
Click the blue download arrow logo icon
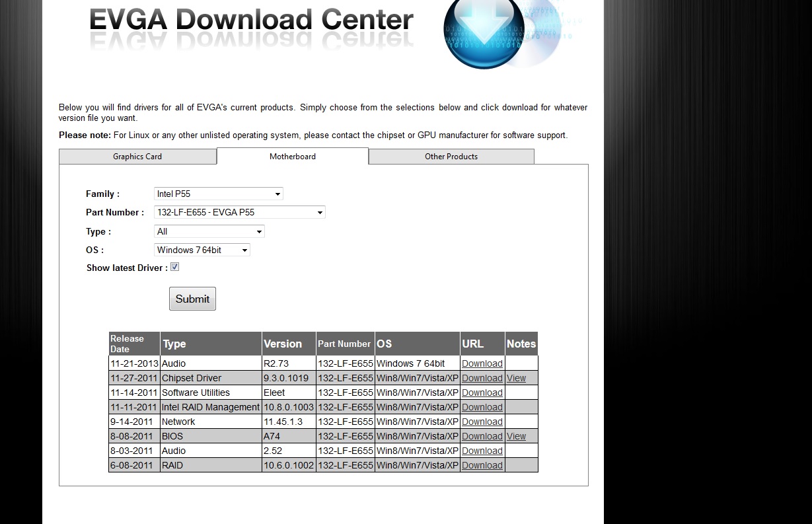484,33
